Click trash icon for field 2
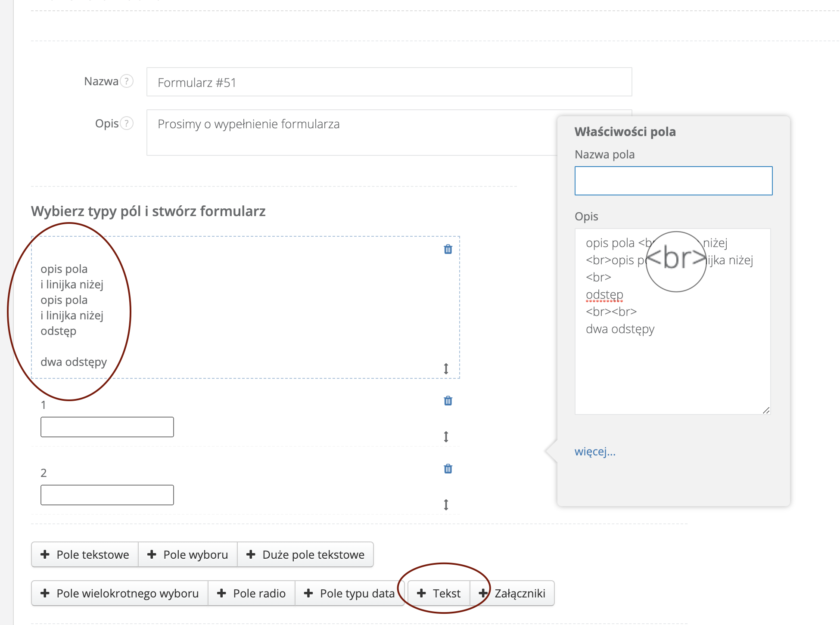 coord(448,469)
